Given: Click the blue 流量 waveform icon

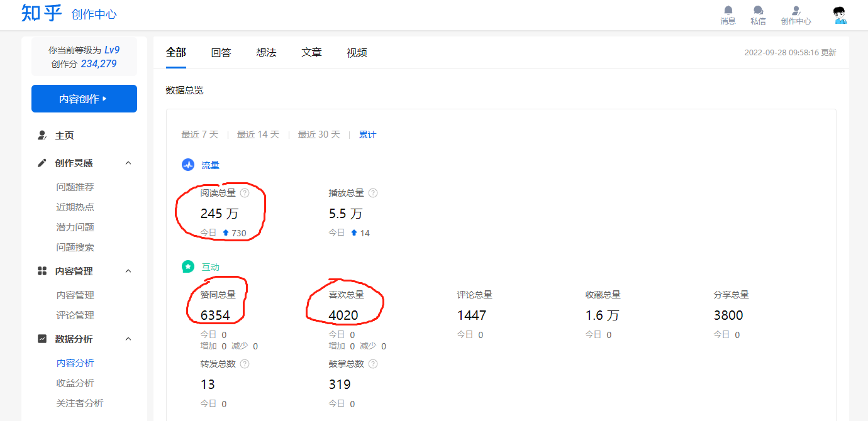Looking at the screenshot, I should 188,165.
